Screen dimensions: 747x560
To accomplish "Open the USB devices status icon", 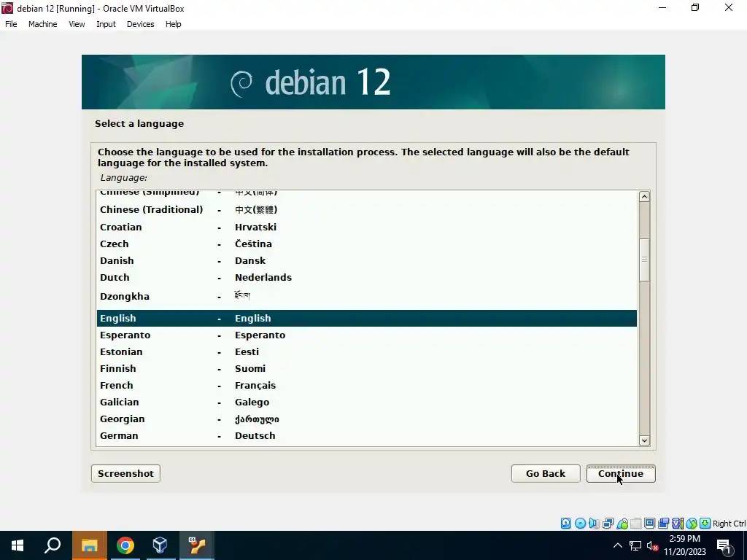I will pos(622,524).
